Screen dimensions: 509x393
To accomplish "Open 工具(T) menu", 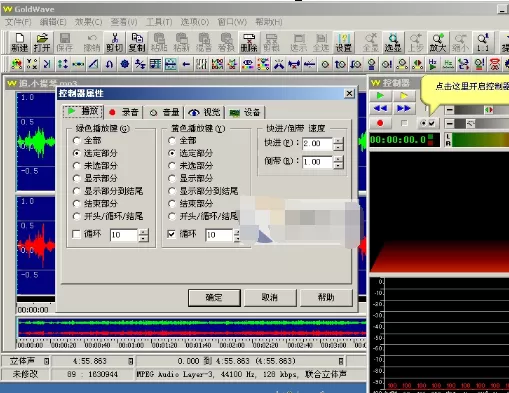I will tap(159, 22).
